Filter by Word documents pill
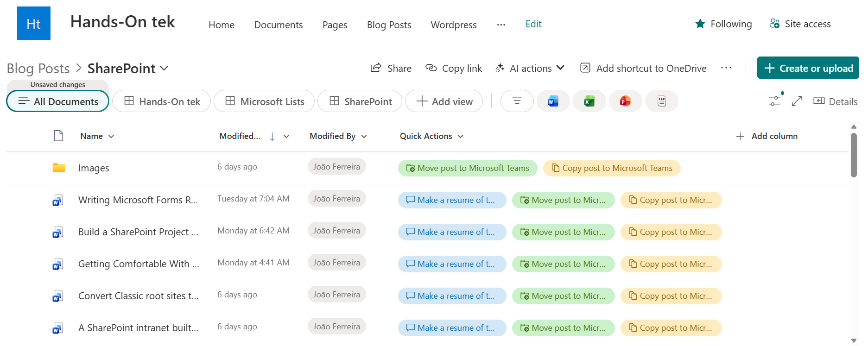The height and width of the screenshot is (346, 868). [x=553, y=101]
